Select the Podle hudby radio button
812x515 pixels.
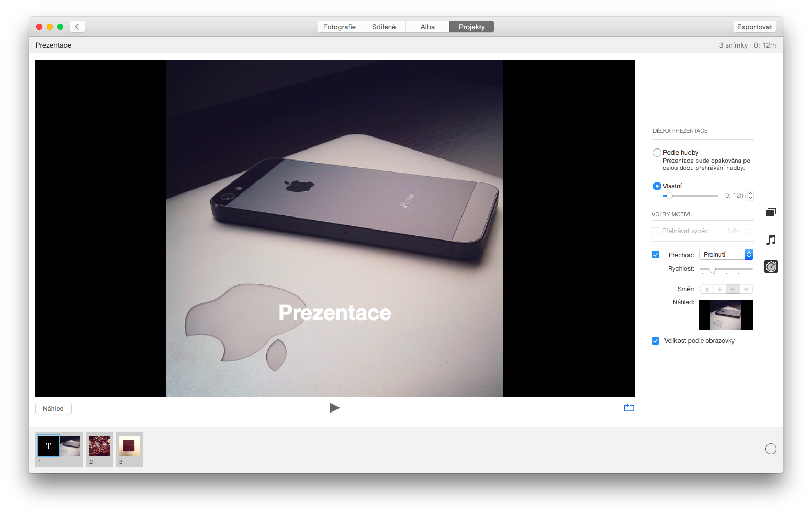click(657, 153)
